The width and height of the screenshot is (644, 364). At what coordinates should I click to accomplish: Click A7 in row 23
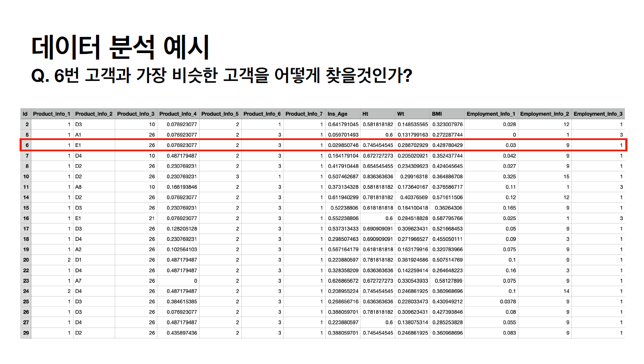pos(78,281)
